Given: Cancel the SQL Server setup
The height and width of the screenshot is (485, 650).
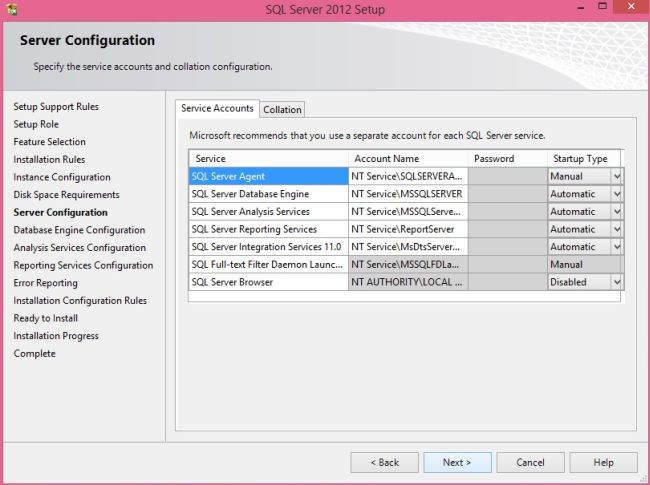Looking at the screenshot, I should tap(530, 462).
